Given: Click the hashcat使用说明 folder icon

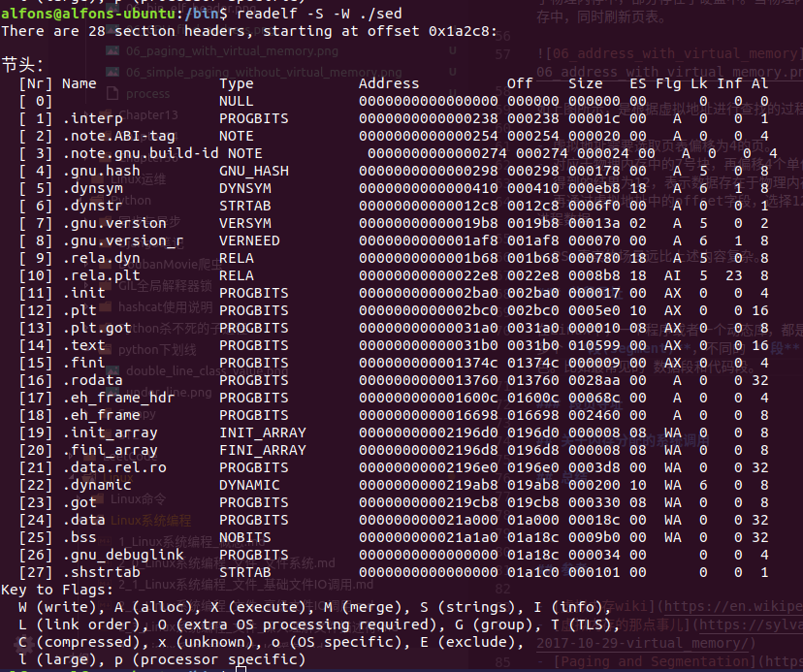Looking at the screenshot, I should (x=107, y=306).
